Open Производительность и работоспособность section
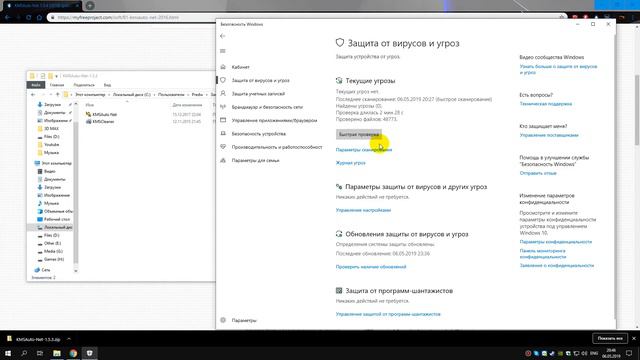Screen dimensions: 640x360 click(277, 147)
